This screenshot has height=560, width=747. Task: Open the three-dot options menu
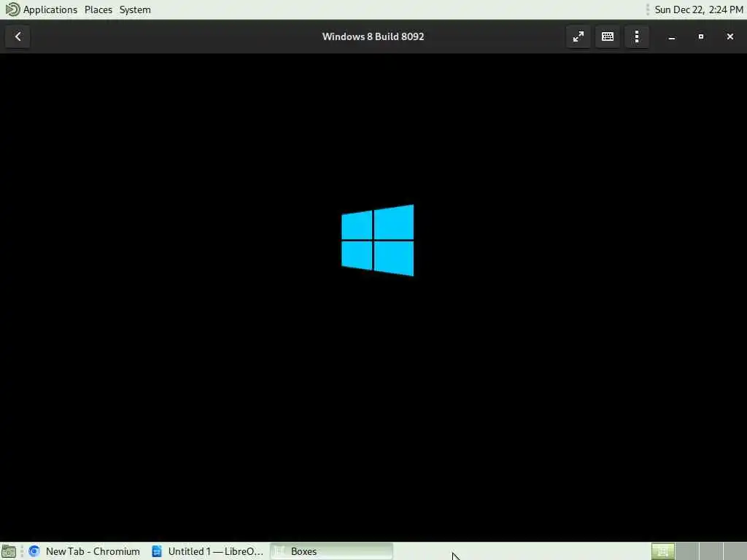[637, 36]
